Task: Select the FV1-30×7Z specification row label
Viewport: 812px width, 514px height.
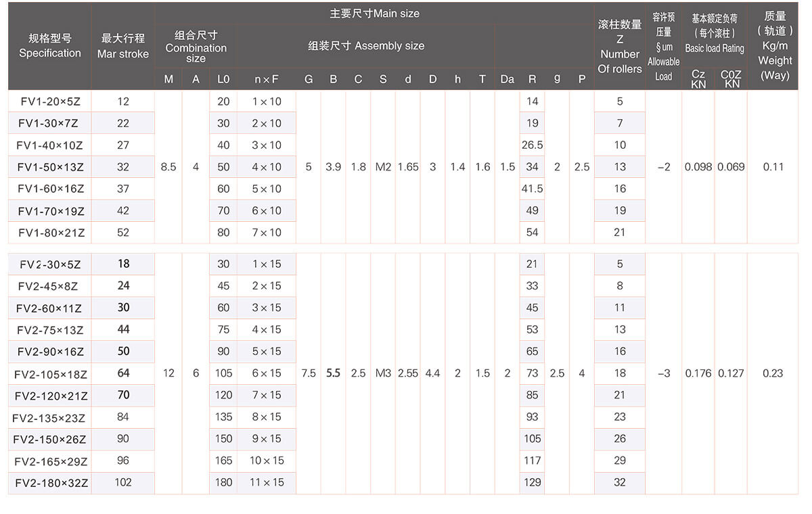Action: pos(50,123)
